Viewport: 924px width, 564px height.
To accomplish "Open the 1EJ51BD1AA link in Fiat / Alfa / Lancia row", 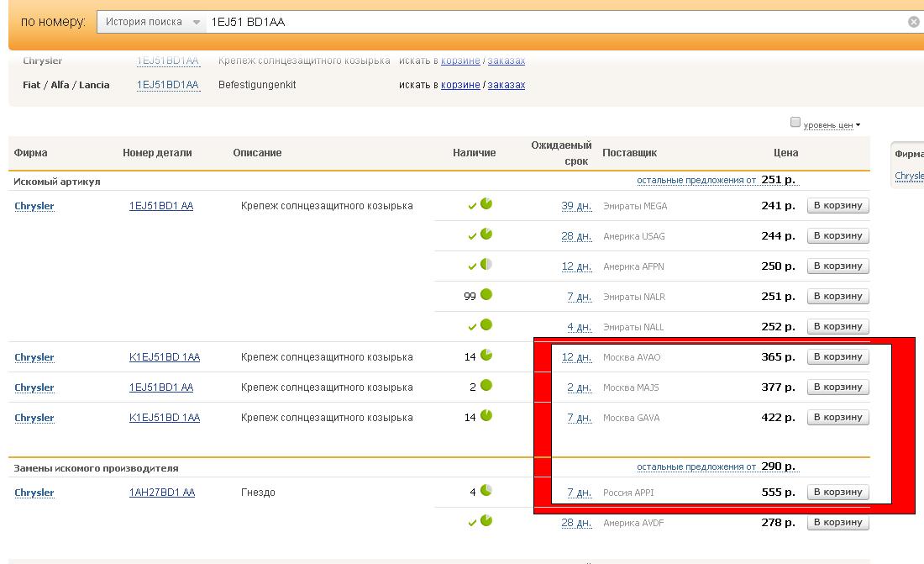I will [168, 85].
